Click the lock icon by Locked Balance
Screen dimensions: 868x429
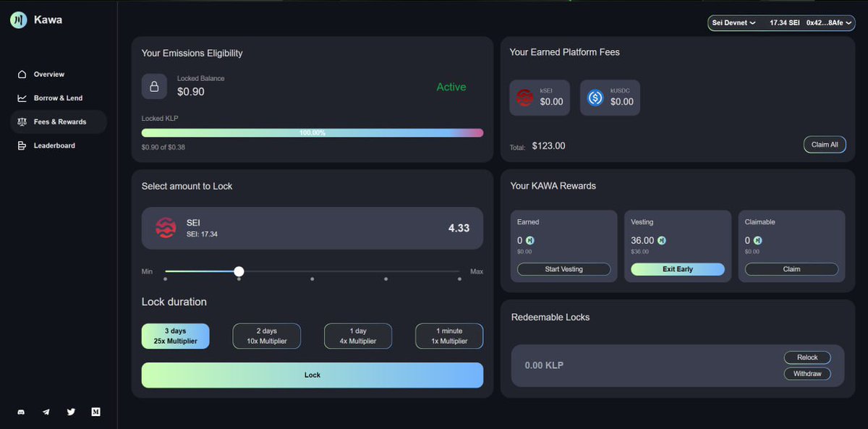pyautogui.click(x=154, y=87)
